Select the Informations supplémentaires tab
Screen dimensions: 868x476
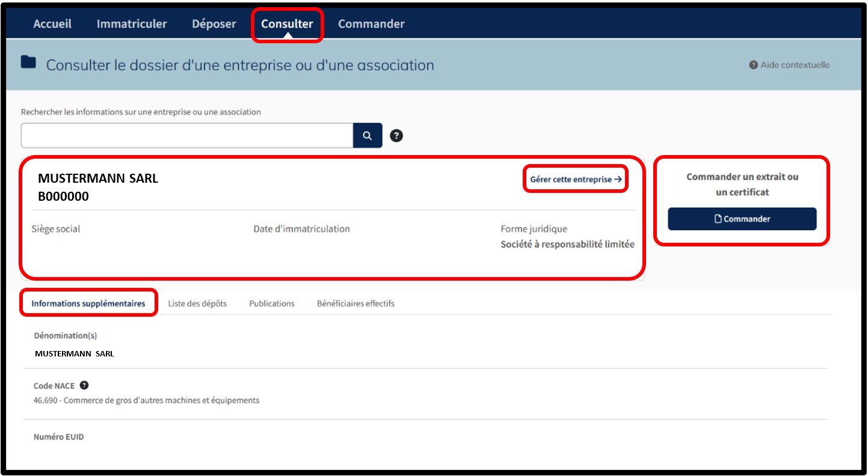(88, 304)
